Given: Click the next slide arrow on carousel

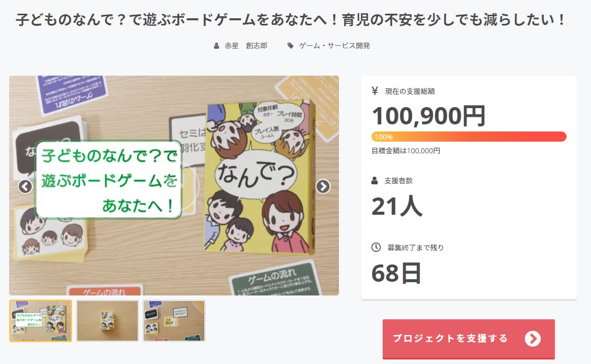Looking at the screenshot, I should (x=323, y=186).
